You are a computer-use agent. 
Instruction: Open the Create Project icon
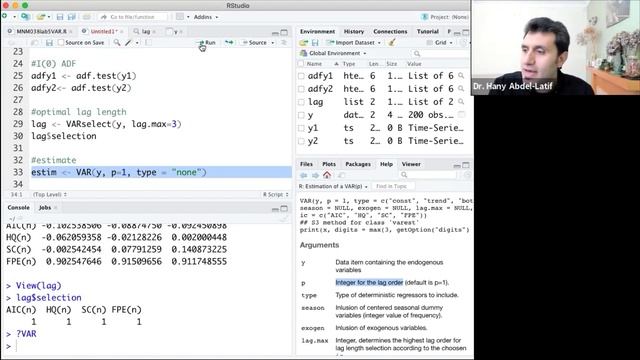pos(25,17)
